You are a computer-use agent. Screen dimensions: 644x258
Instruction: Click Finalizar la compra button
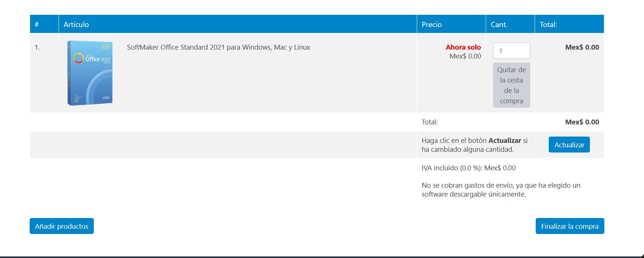coord(570,226)
